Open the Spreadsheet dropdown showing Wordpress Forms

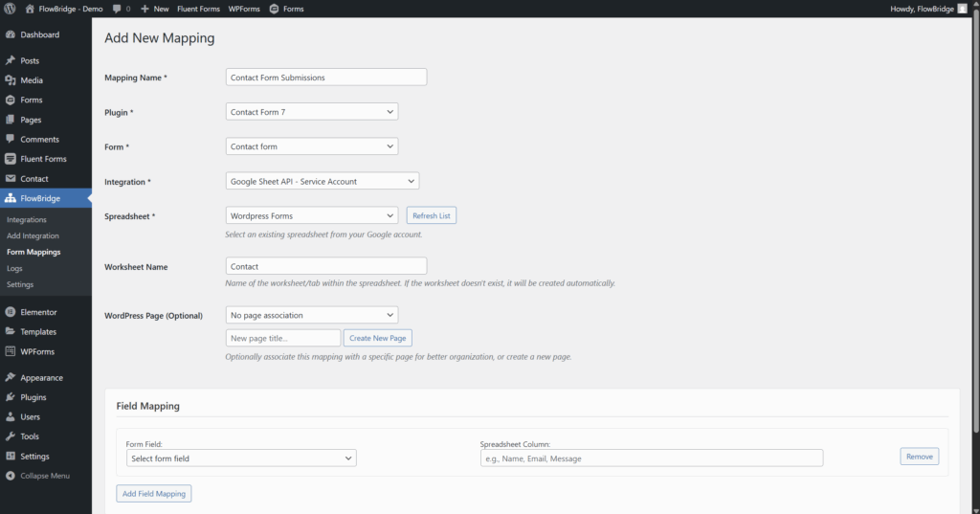pos(312,215)
